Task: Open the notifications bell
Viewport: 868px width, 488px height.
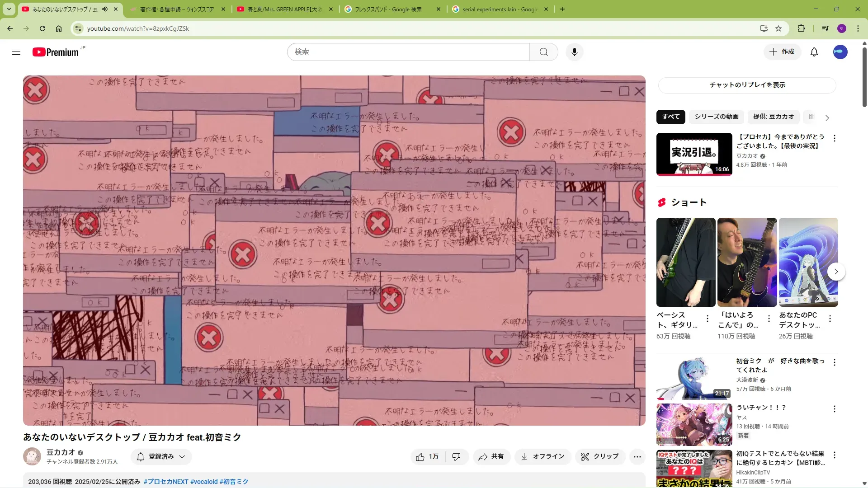Action: 814,52
